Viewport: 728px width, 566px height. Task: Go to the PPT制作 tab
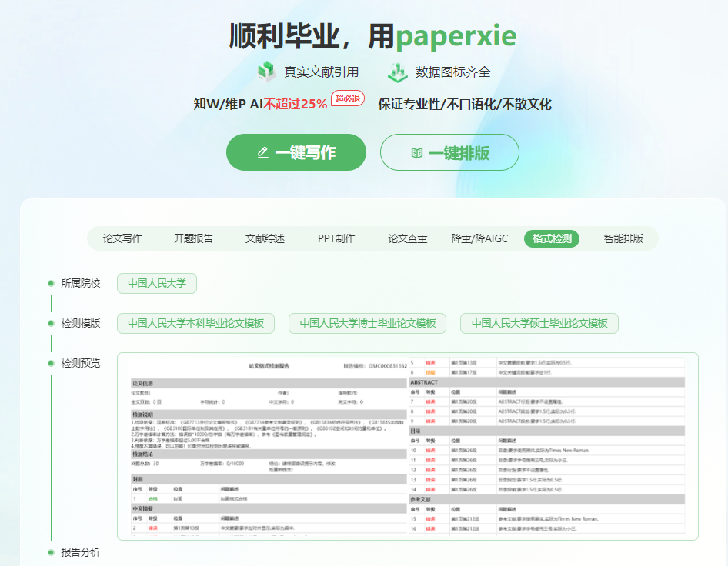click(x=336, y=238)
